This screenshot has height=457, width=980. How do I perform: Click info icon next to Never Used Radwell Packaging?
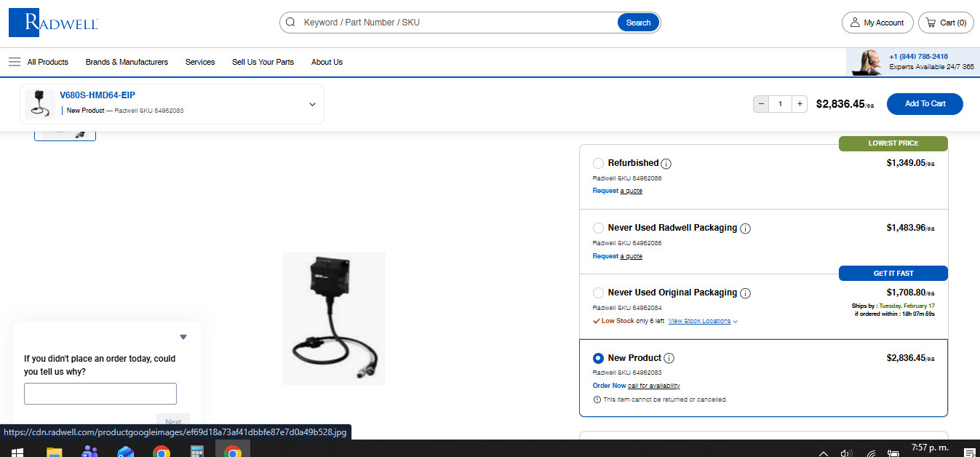745,228
